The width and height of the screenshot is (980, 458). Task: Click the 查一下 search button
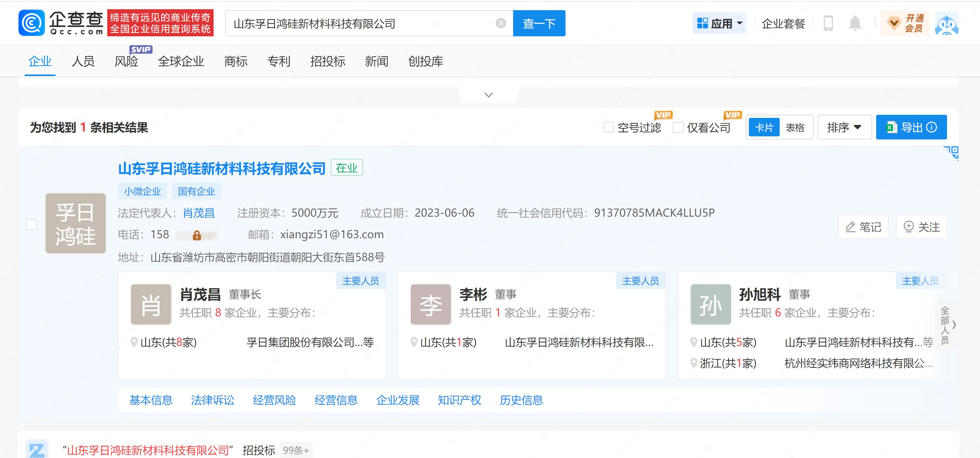[539, 24]
